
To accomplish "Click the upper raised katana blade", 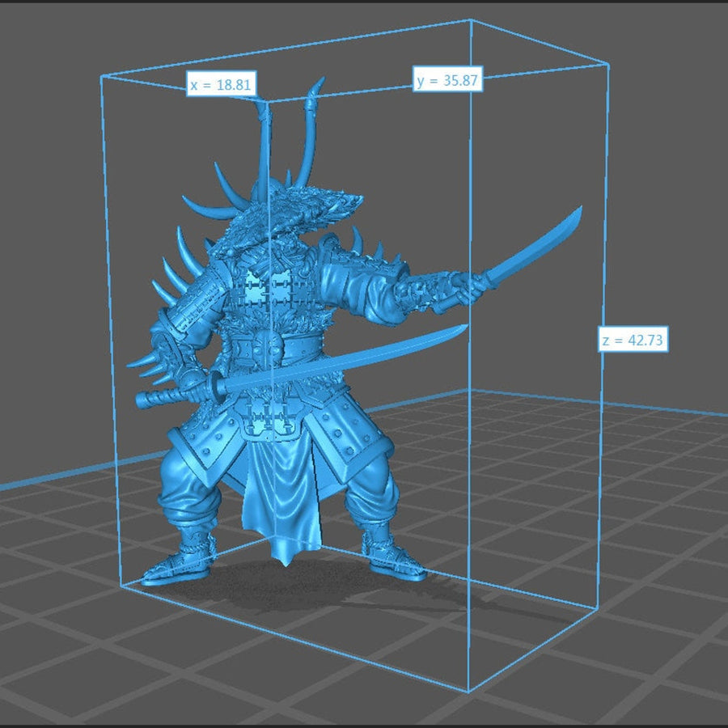I will pyautogui.click(x=534, y=247).
